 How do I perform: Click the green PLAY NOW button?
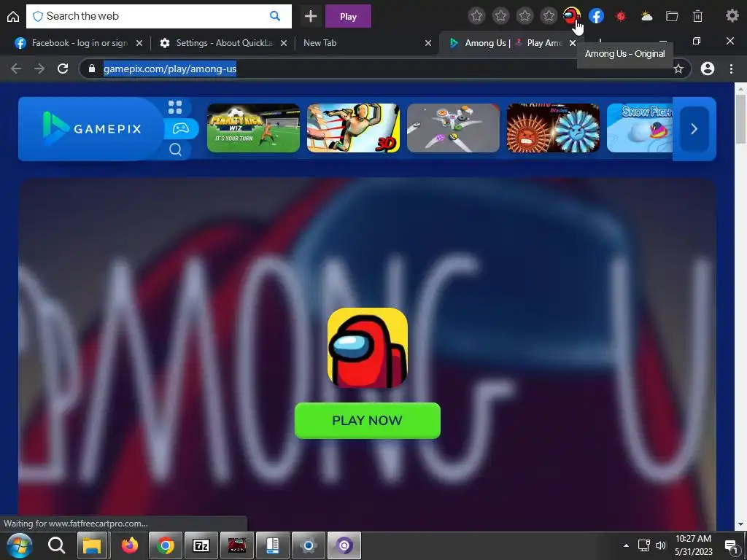click(x=368, y=421)
